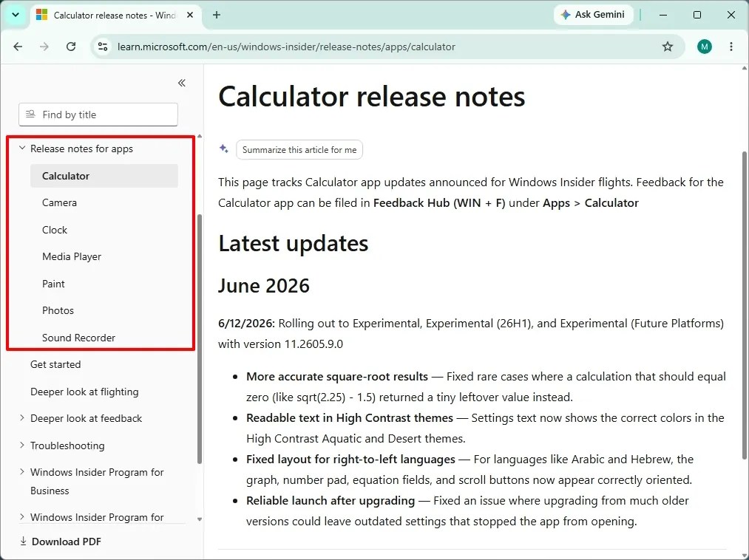Open Paint release notes
Image resolution: width=749 pixels, height=560 pixels.
(53, 284)
